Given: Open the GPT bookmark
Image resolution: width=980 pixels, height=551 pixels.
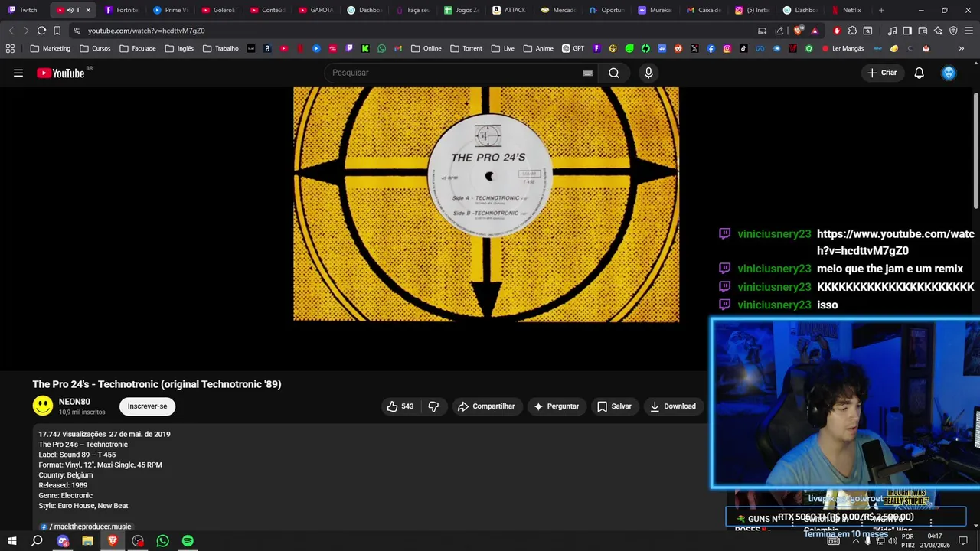Looking at the screenshot, I should pos(573,48).
